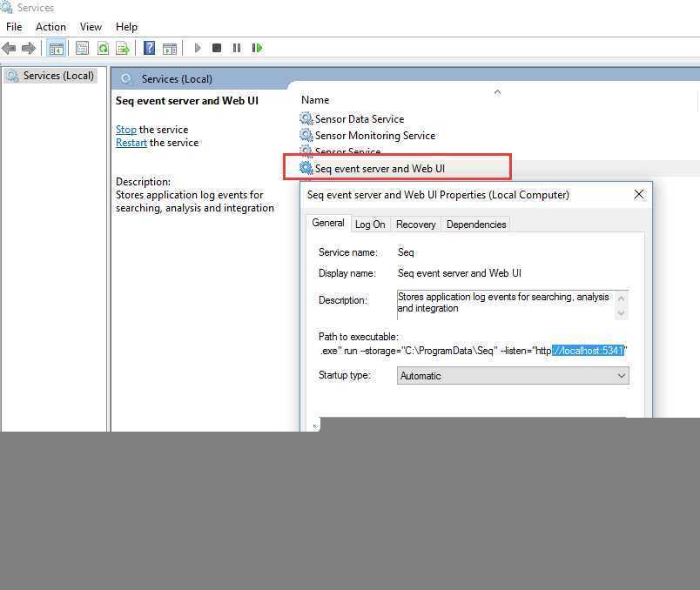This screenshot has width=700, height=590.
Task: Click the Stop Service square icon
Action: pos(217,48)
